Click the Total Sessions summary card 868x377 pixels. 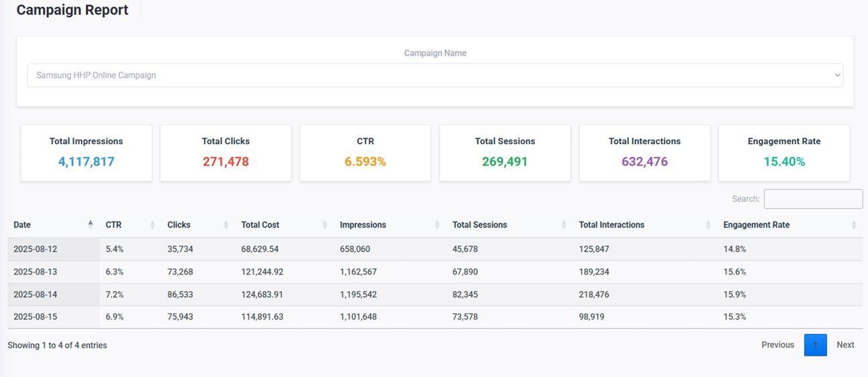point(505,152)
